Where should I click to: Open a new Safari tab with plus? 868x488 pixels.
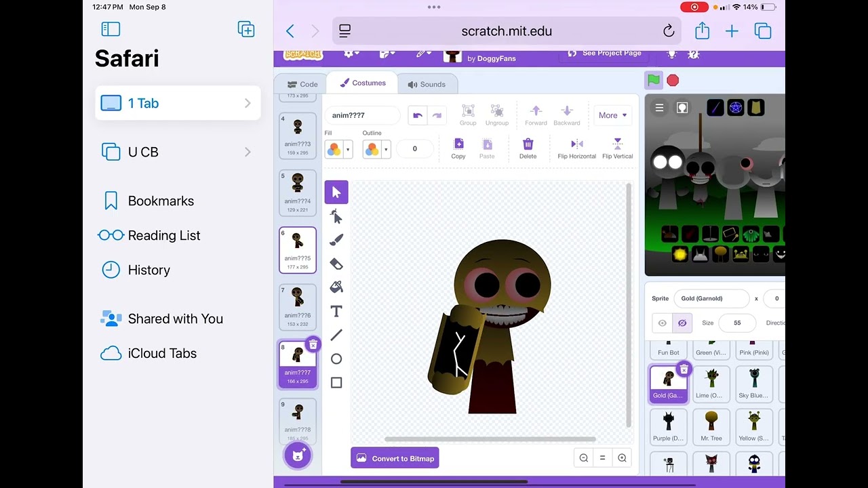click(x=732, y=31)
